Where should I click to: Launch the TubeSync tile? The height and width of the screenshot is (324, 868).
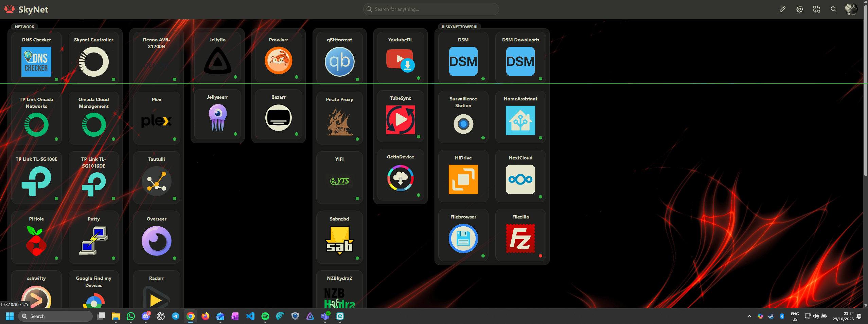click(x=401, y=116)
